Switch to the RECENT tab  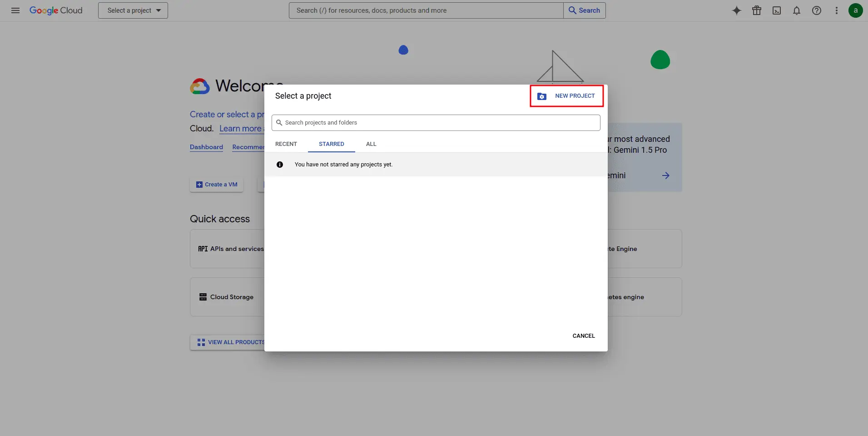[286, 144]
